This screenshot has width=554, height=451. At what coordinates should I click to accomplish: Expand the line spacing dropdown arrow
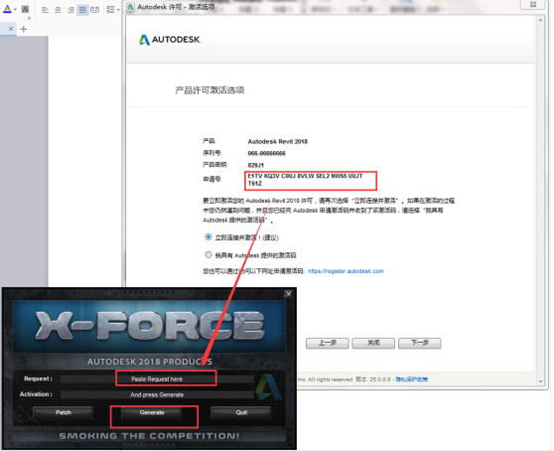coord(118,10)
